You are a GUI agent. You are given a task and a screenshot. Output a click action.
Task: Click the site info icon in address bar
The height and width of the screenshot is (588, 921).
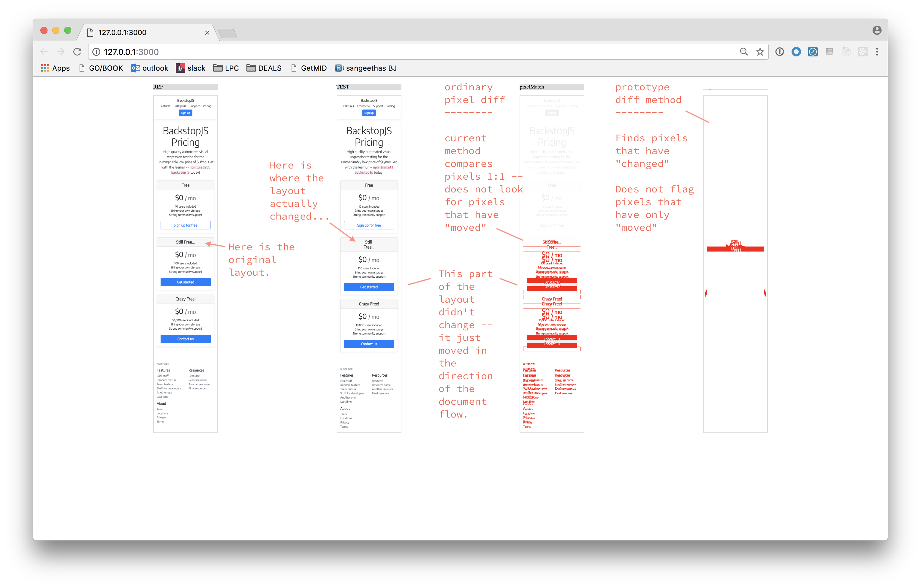pos(96,52)
